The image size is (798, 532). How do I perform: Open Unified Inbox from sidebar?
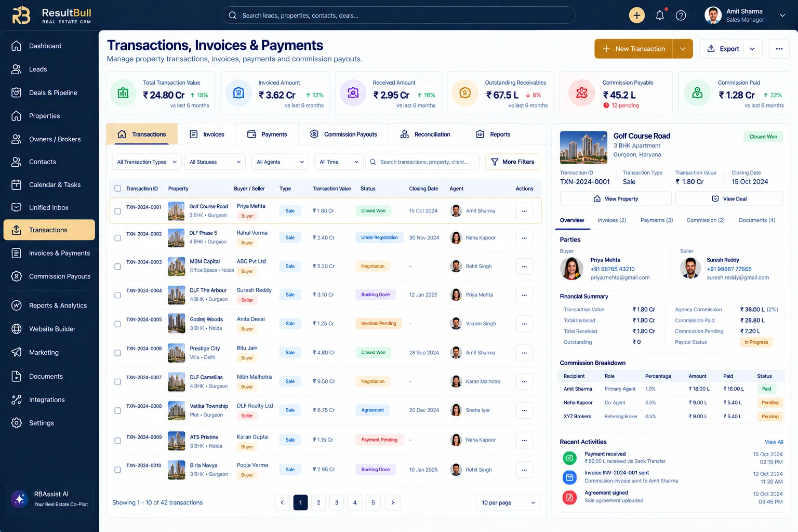point(49,207)
